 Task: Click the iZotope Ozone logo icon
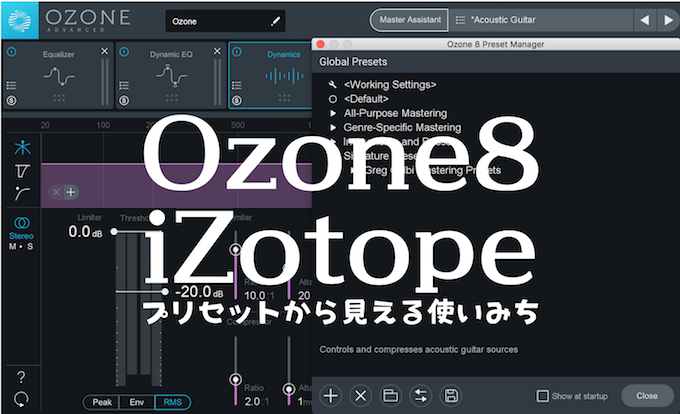pos(20,20)
